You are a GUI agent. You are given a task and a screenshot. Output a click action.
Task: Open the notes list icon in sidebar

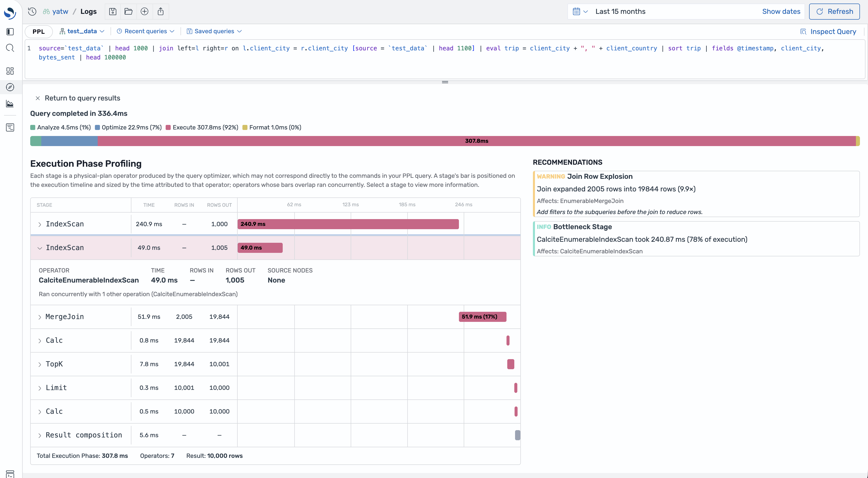click(10, 127)
